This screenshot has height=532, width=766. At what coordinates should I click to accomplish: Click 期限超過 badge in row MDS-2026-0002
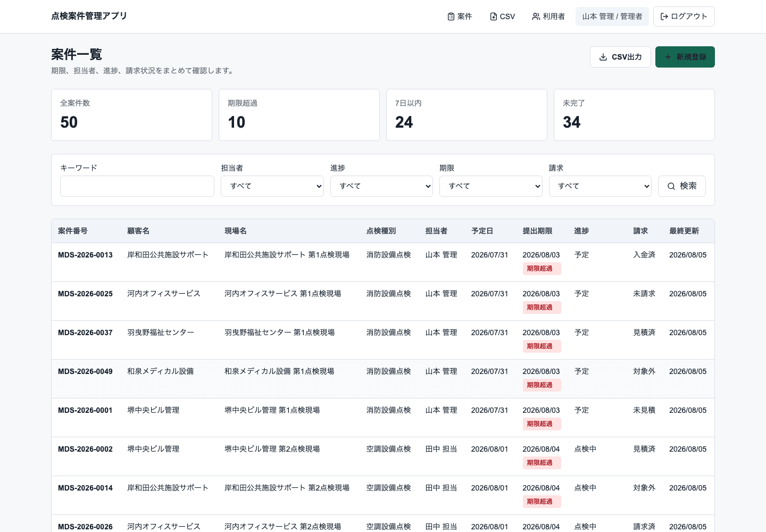point(542,463)
